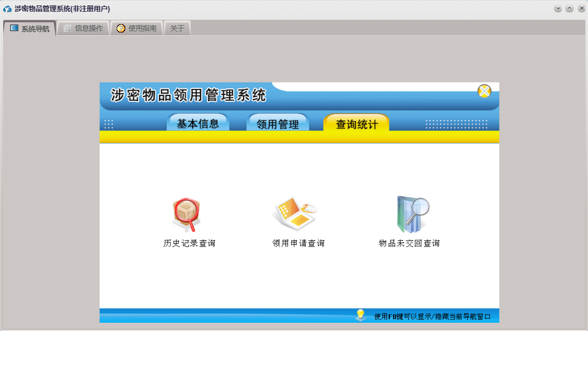Switch to the 信息操作 tab
588x387 pixels.
(83, 28)
